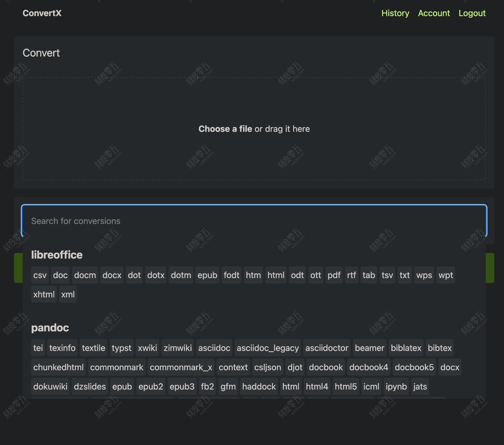Select the ipynb notebook format
504x445 pixels.
396,386
